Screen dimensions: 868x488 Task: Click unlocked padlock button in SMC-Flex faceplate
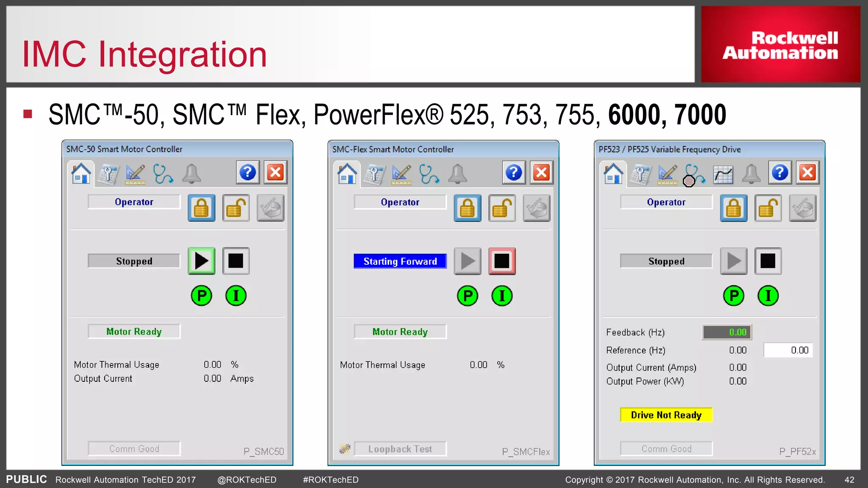click(x=502, y=208)
